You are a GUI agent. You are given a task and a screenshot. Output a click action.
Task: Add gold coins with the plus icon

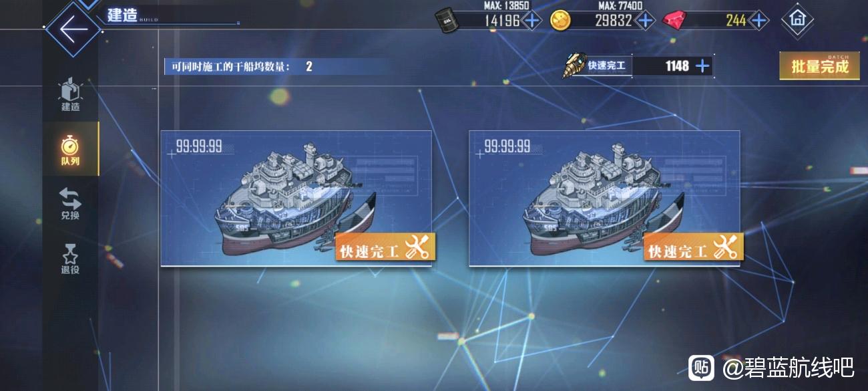pos(645,21)
